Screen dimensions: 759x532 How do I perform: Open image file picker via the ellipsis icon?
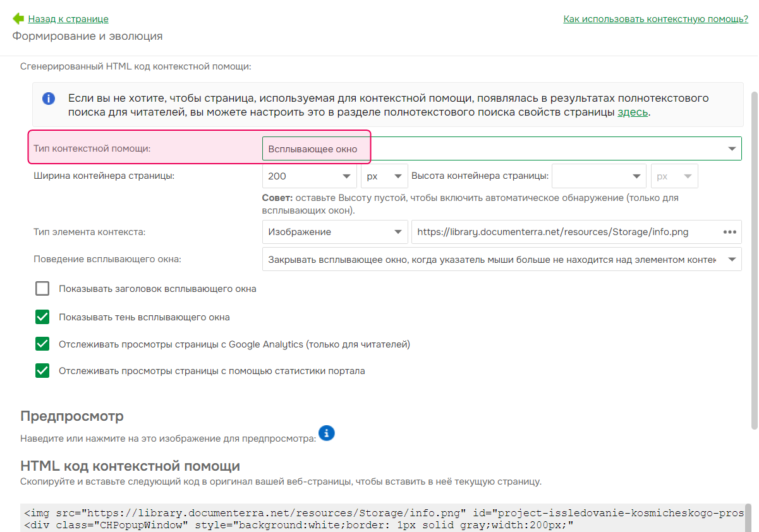pyautogui.click(x=730, y=232)
